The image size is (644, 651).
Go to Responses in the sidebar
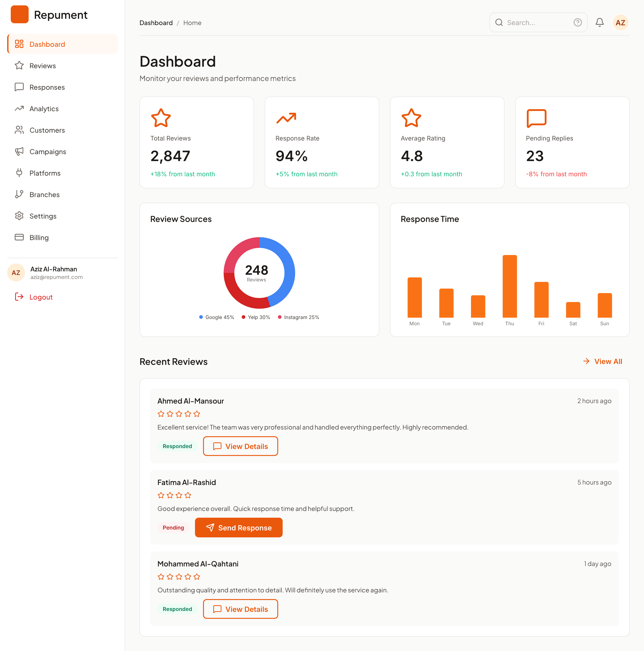pyautogui.click(x=63, y=87)
